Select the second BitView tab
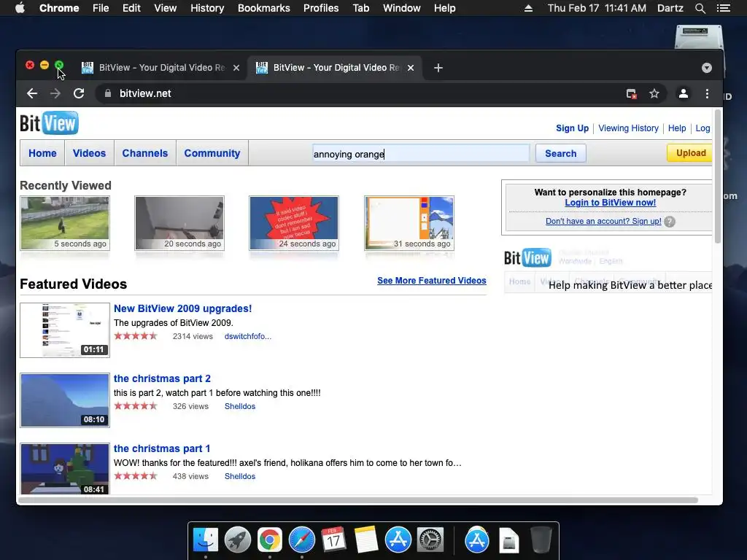 click(335, 68)
